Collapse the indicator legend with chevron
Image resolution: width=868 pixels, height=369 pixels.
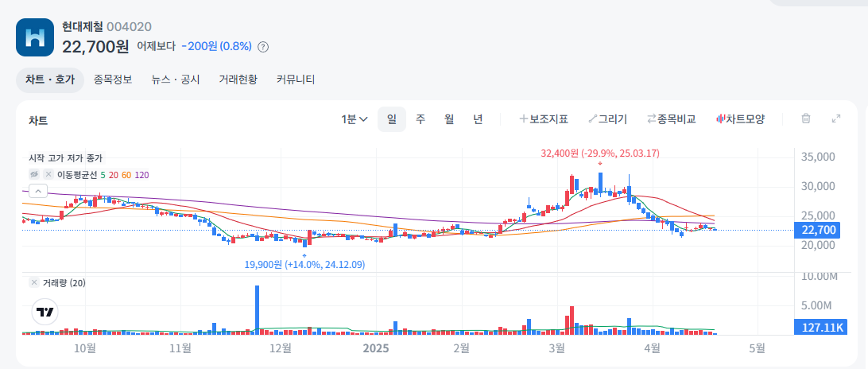tap(37, 192)
